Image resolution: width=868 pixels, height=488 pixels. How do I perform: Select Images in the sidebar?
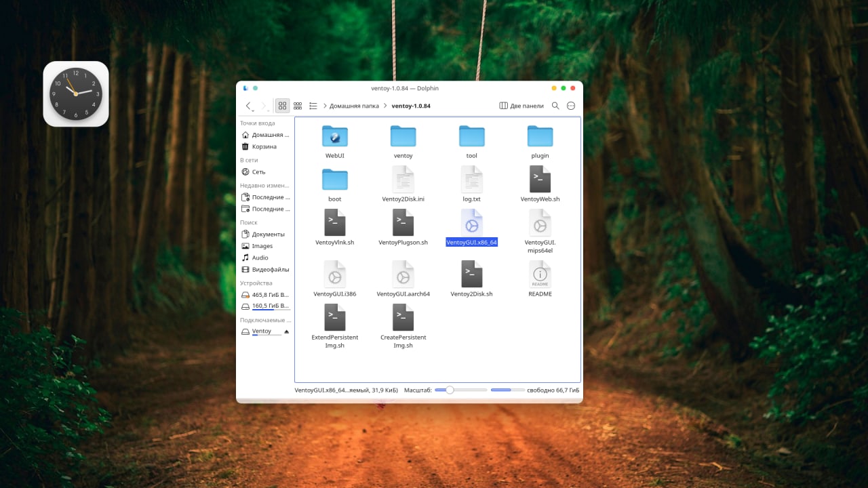[265, 246]
